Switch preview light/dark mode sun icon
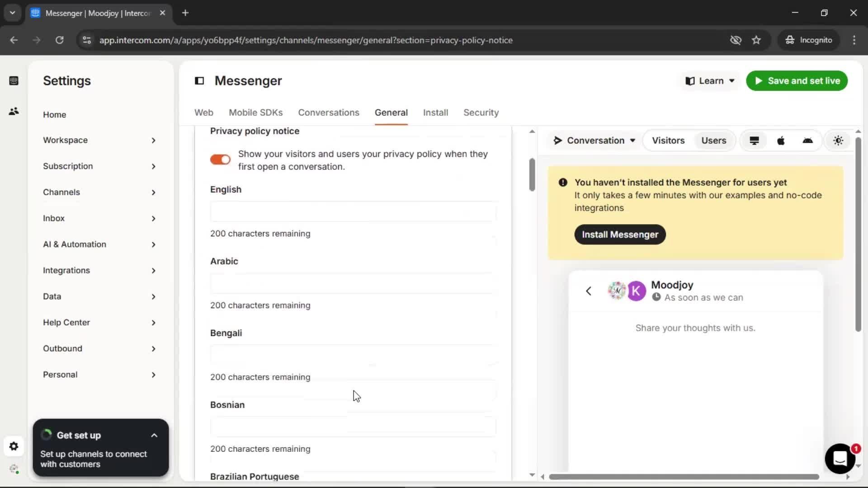The width and height of the screenshot is (868, 488). 838,141
